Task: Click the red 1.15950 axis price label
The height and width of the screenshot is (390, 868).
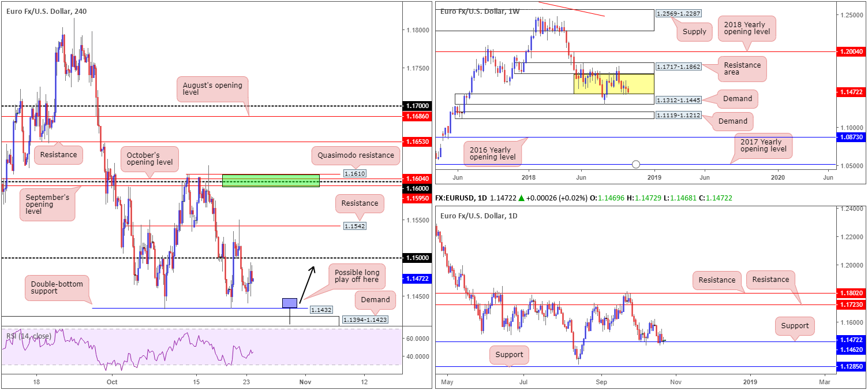Action: (417, 198)
